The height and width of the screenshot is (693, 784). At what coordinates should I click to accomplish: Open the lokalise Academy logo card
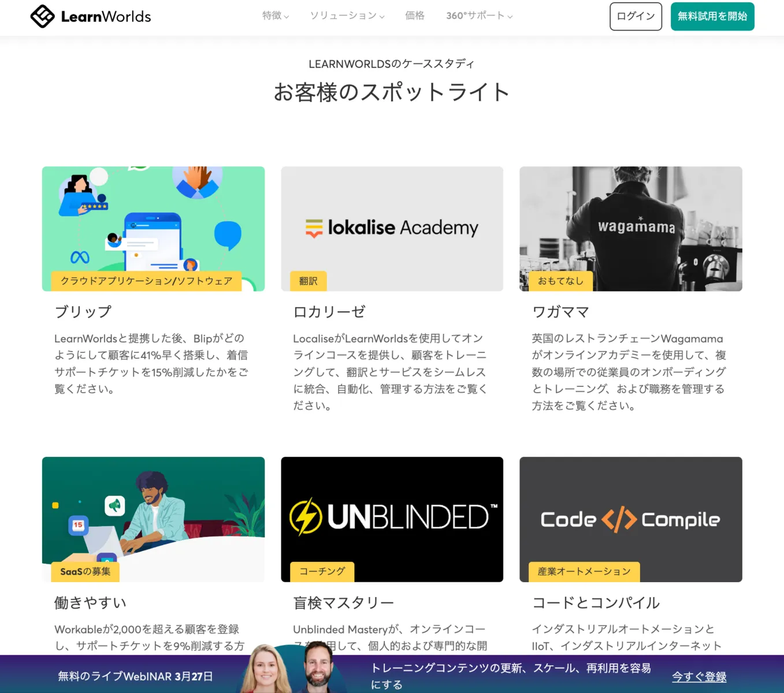392,229
